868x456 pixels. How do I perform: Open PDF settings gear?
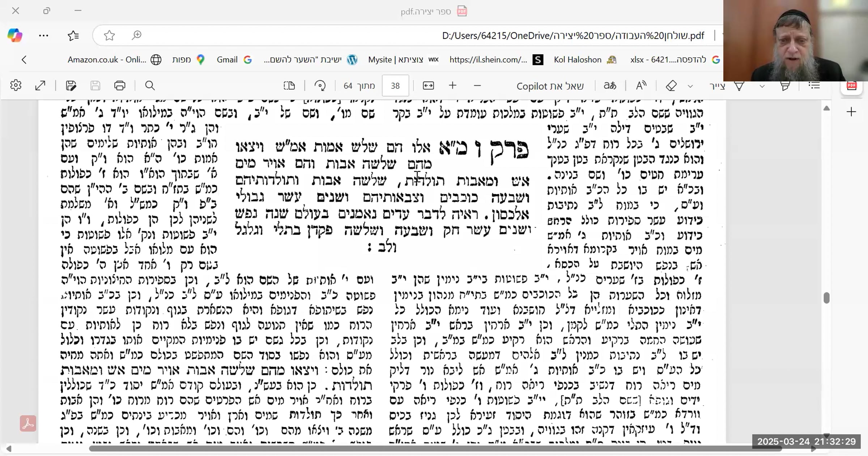[x=16, y=85]
